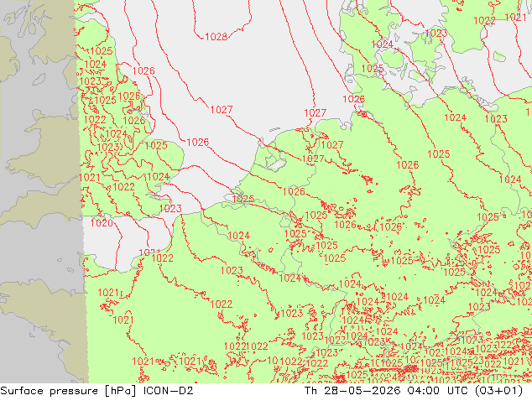Select the date text 'Th 28-05-2026'
The width and height of the screenshot is (532, 411).
pyautogui.click(x=352, y=391)
